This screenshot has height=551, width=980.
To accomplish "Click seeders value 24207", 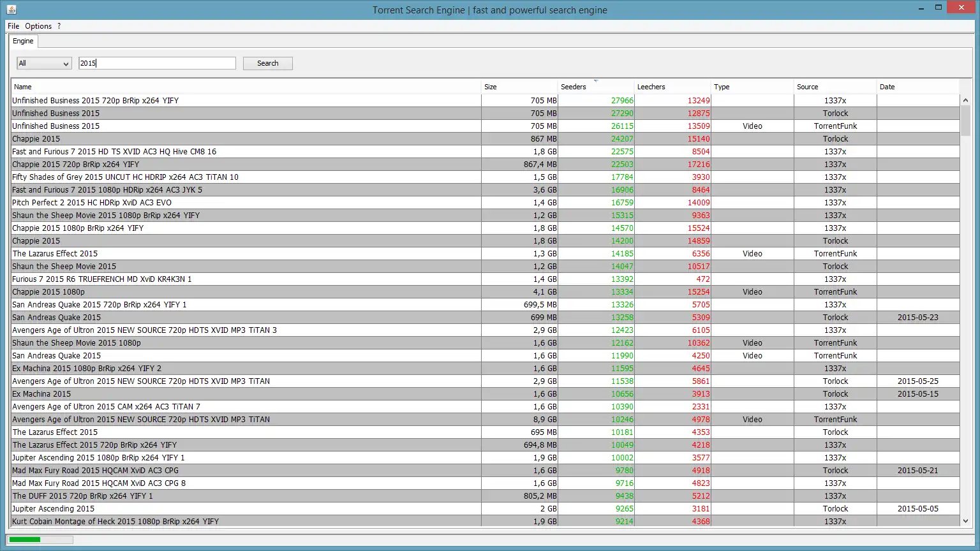I will [x=622, y=138].
